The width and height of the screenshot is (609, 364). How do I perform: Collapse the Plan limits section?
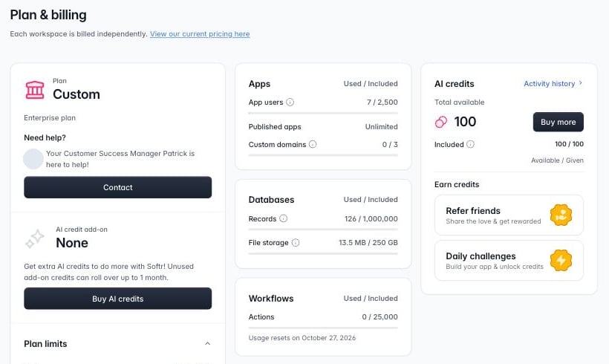pyautogui.click(x=207, y=343)
